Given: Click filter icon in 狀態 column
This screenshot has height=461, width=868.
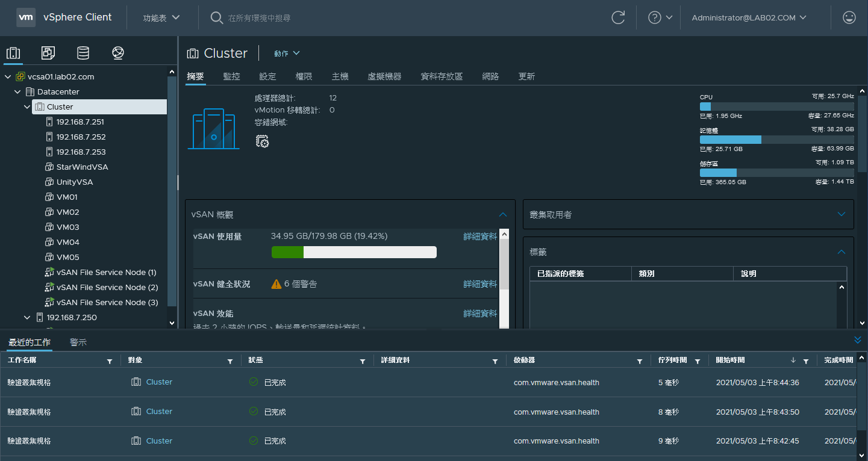Looking at the screenshot, I should (363, 361).
